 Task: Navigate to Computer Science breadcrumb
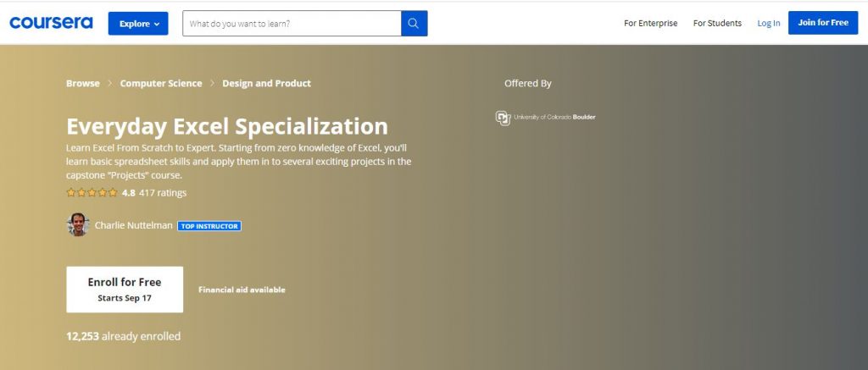point(161,84)
